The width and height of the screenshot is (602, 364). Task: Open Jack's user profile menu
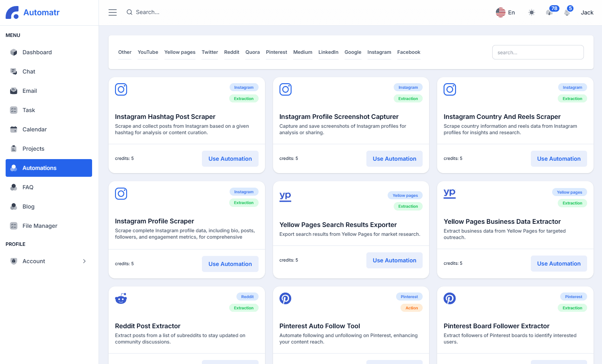[x=587, y=12]
